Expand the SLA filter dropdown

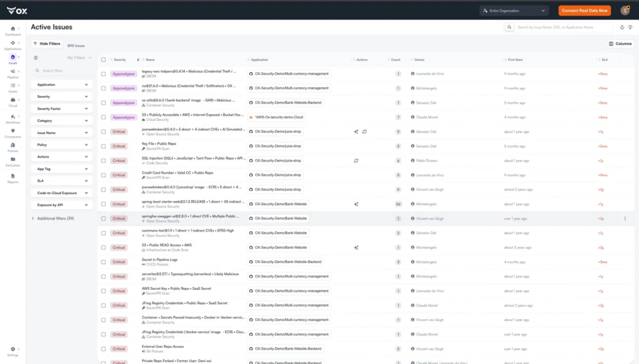pyautogui.click(x=62, y=181)
